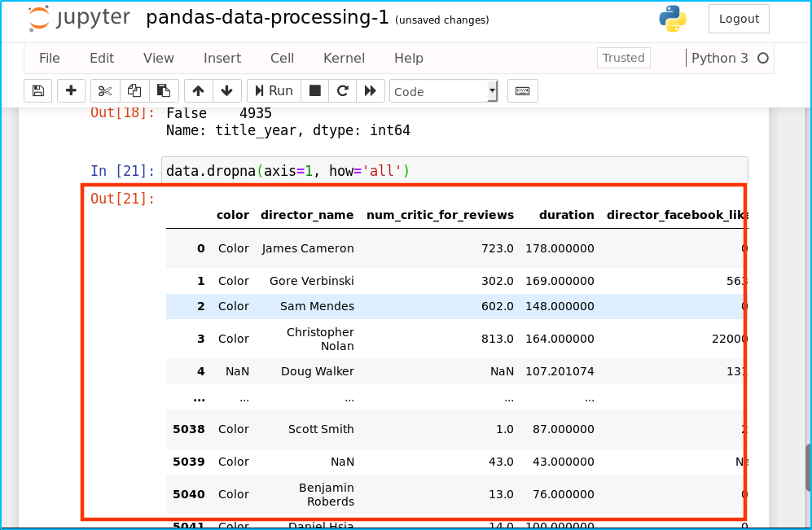Open the Code cell type dropdown
812x530 pixels.
pos(443,92)
